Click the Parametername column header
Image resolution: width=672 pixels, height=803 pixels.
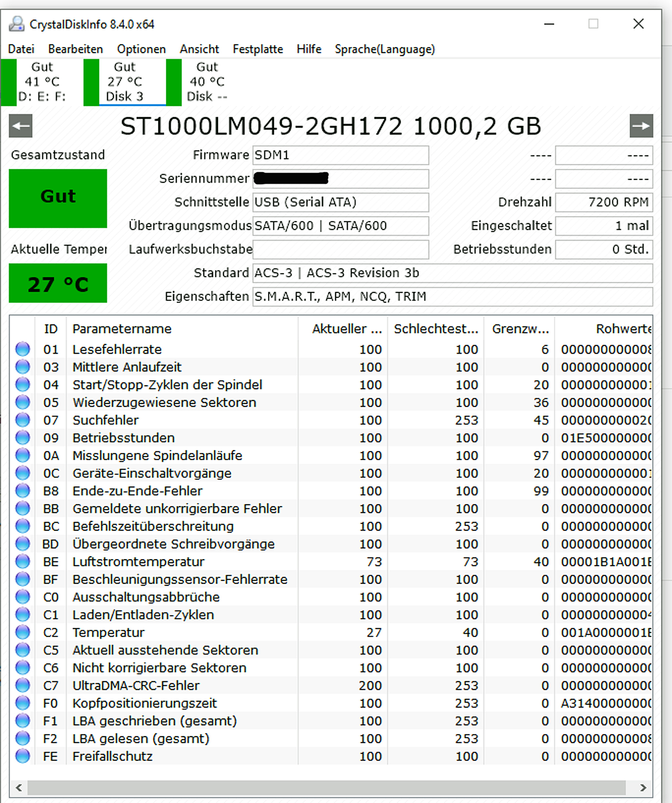[x=182, y=329]
